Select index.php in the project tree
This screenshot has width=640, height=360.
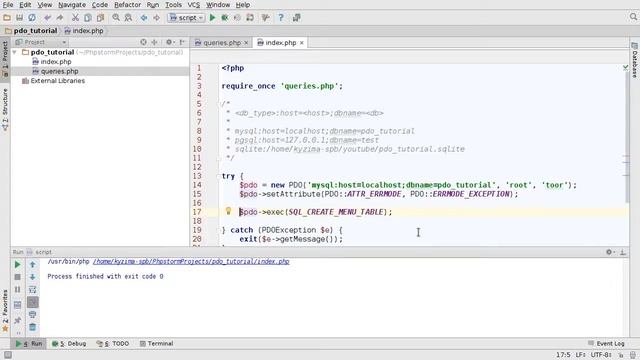(56, 62)
